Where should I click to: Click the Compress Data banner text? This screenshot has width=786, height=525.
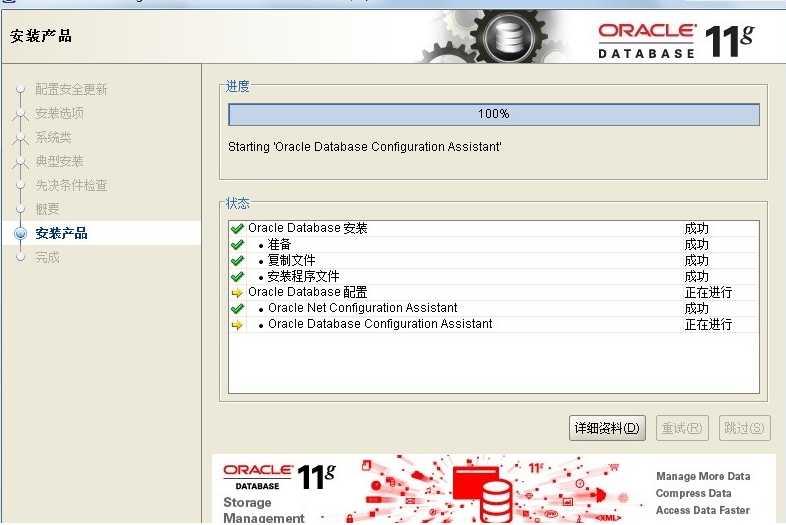coord(693,493)
